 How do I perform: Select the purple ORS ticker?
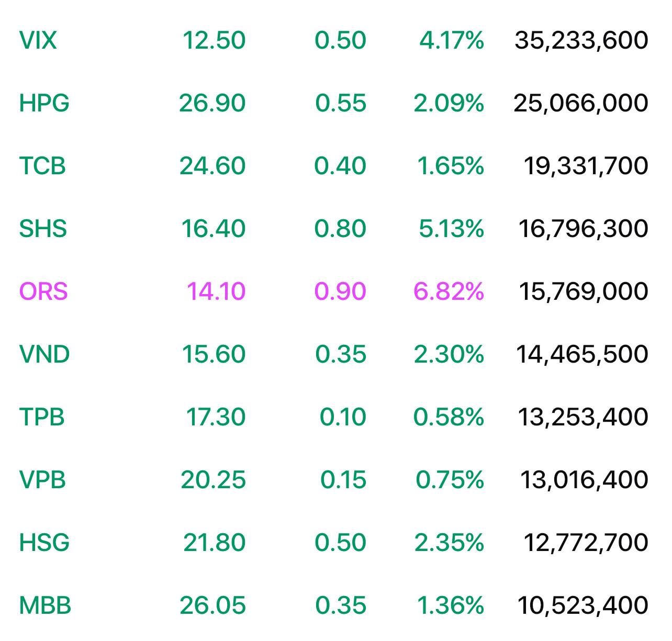click(x=43, y=291)
